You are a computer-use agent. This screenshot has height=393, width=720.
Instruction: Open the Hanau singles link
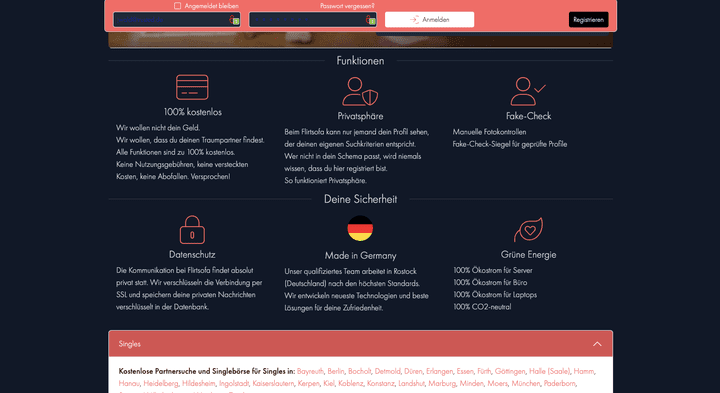point(129,383)
